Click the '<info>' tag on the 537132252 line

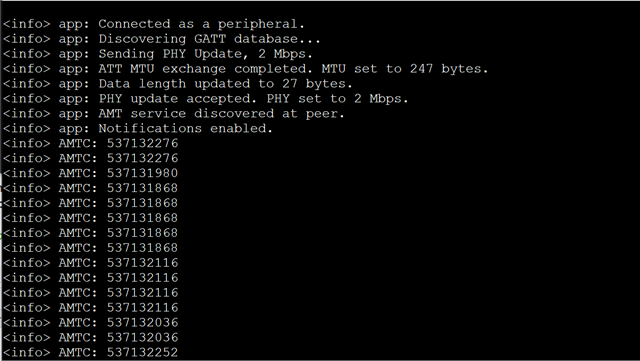pos(27,352)
